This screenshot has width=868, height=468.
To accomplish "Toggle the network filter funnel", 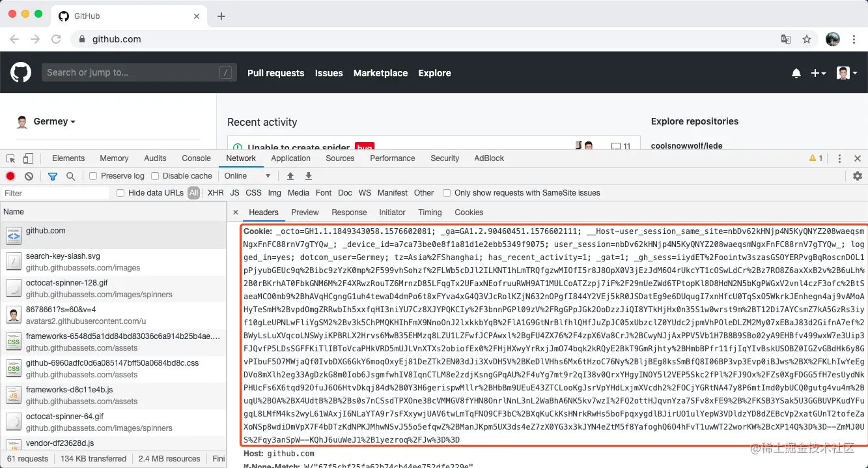I will (53, 176).
